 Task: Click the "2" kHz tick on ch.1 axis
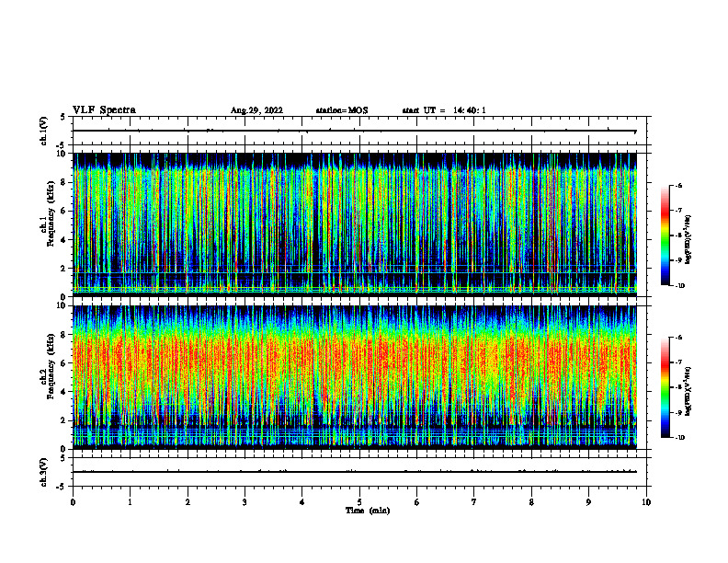pyautogui.click(x=64, y=268)
